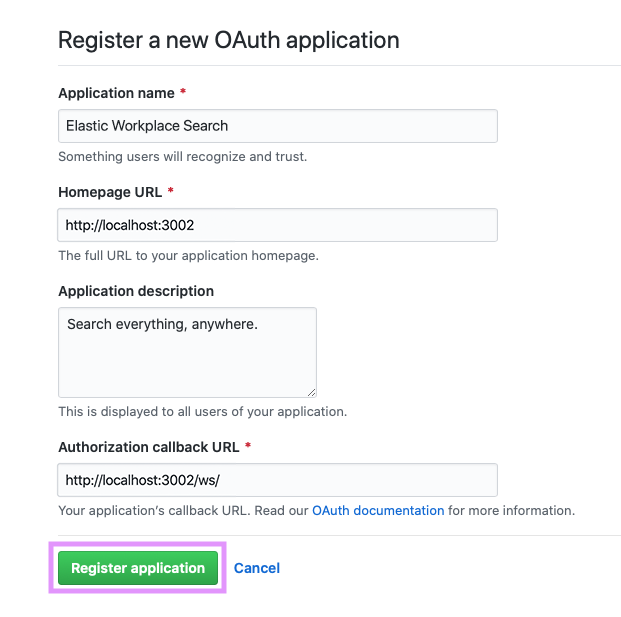
Task: Click the "displayed to all users" hint text
Action: 202,411
